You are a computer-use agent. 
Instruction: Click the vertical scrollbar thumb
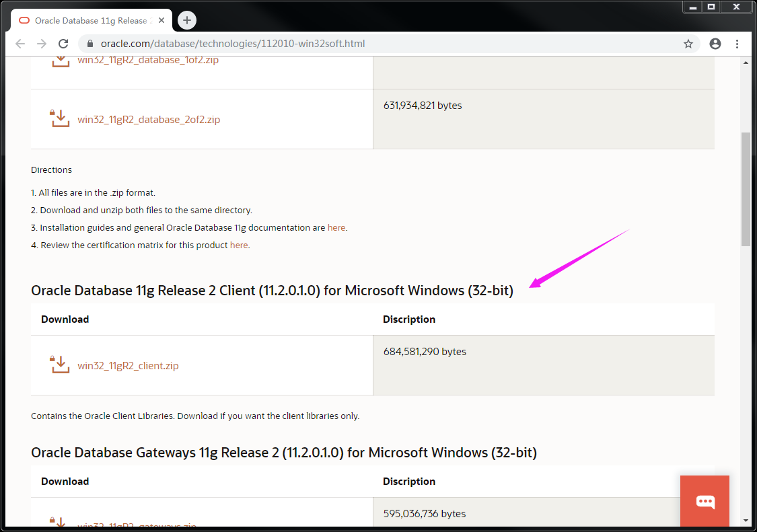tap(746, 189)
